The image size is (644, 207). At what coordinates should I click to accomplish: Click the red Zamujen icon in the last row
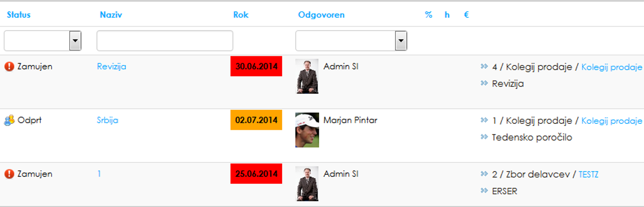(x=9, y=174)
